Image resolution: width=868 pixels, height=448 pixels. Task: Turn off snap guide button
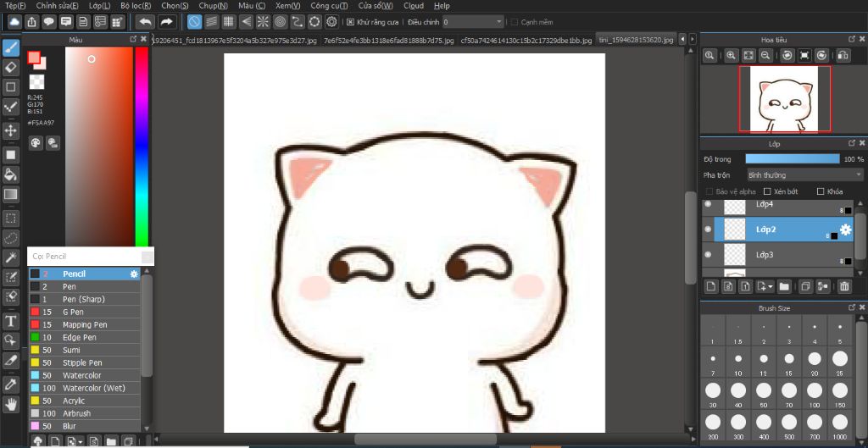point(194,22)
